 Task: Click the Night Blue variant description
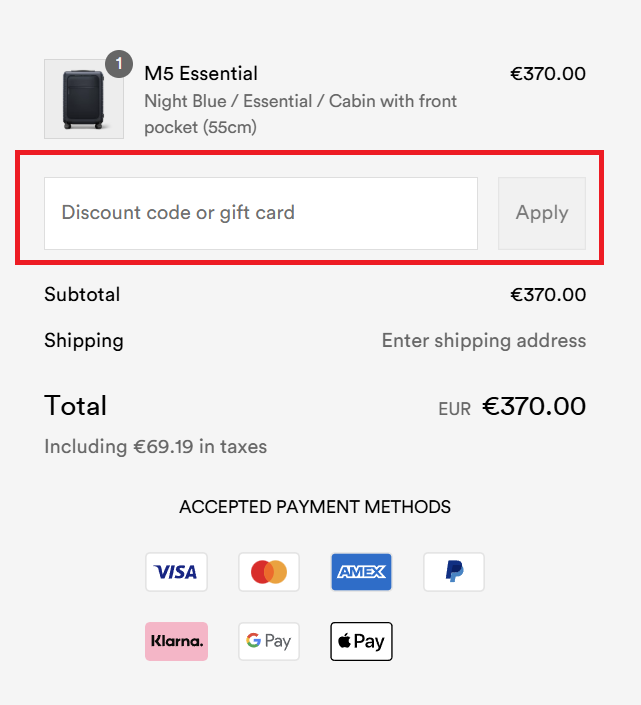300,114
